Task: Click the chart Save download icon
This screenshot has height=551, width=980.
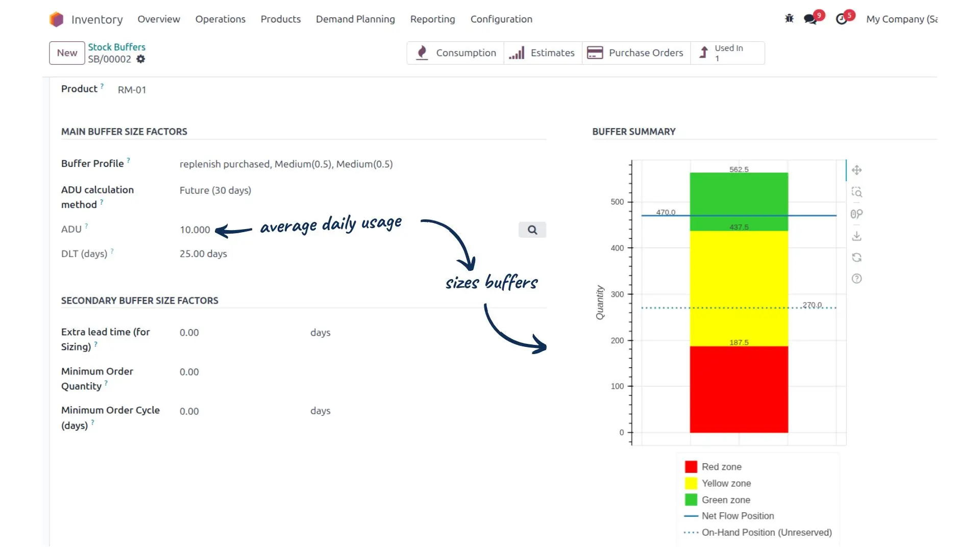Action: point(856,236)
